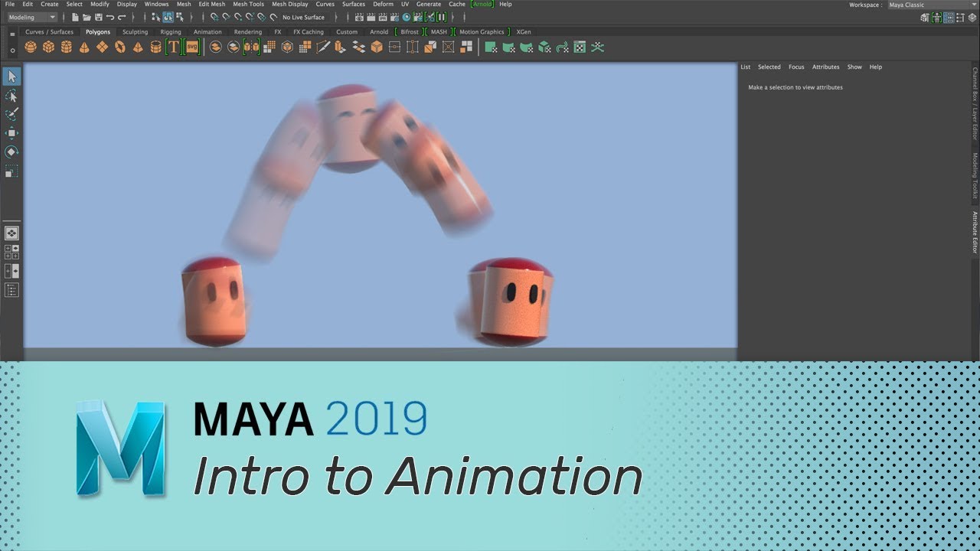Open the shelf options gear menu
980x551 pixels.
pyautogui.click(x=12, y=50)
